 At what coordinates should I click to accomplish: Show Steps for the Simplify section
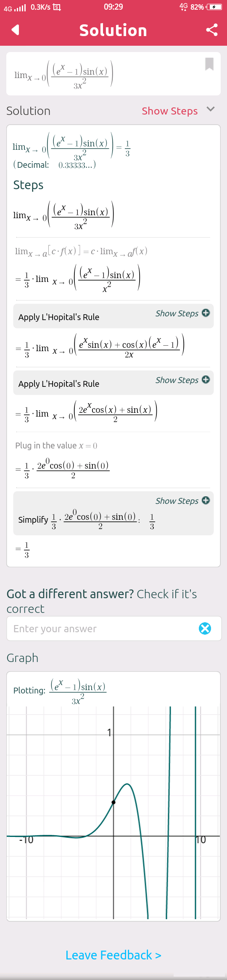click(177, 501)
